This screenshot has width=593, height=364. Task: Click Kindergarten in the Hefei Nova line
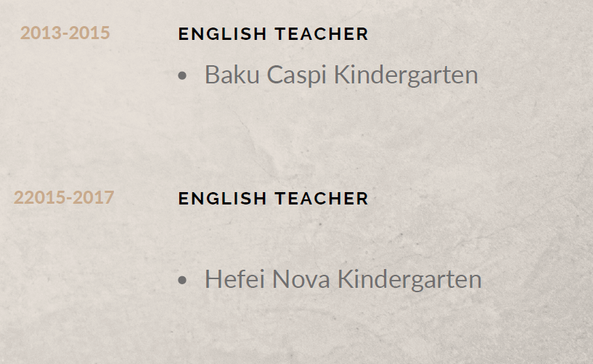(409, 279)
